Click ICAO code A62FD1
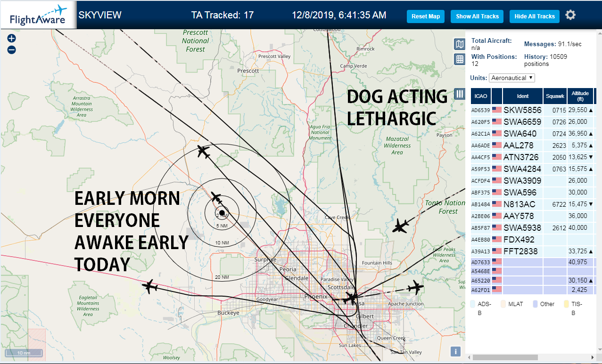This screenshot has width=602, height=364. click(480, 290)
